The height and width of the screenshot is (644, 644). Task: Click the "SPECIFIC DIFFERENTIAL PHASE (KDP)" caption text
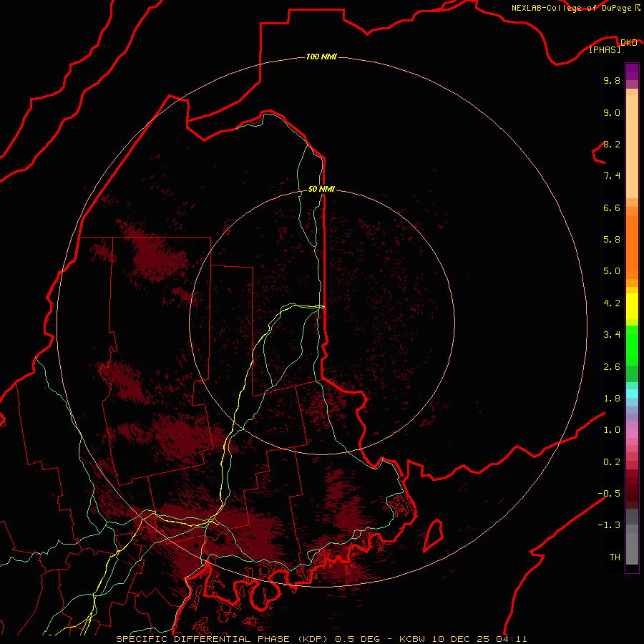(x=223, y=639)
